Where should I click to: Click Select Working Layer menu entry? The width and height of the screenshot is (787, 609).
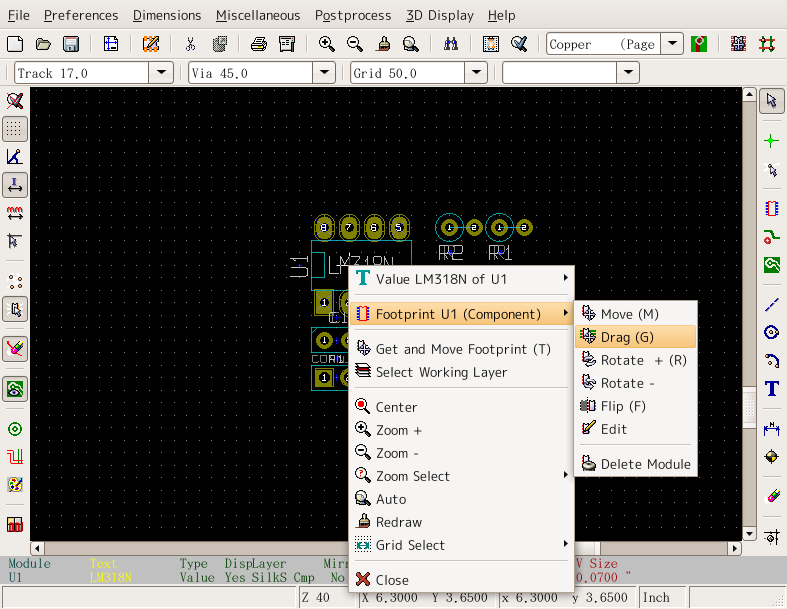pos(441,372)
